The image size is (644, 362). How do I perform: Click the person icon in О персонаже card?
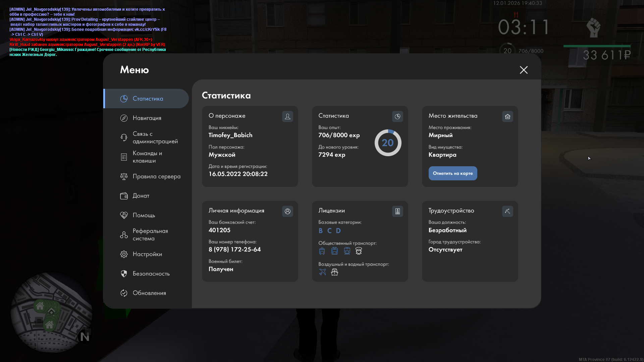click(x=287, y=116)
